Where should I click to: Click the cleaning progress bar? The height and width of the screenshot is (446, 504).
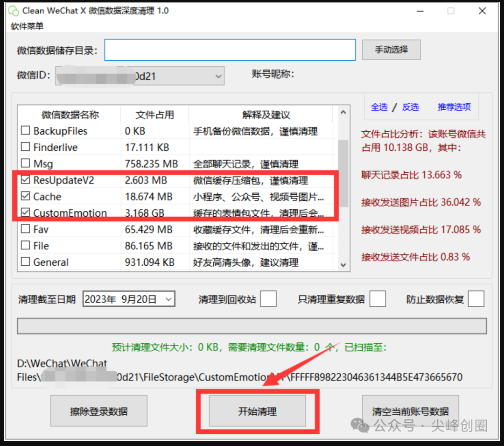pos(252,326)
